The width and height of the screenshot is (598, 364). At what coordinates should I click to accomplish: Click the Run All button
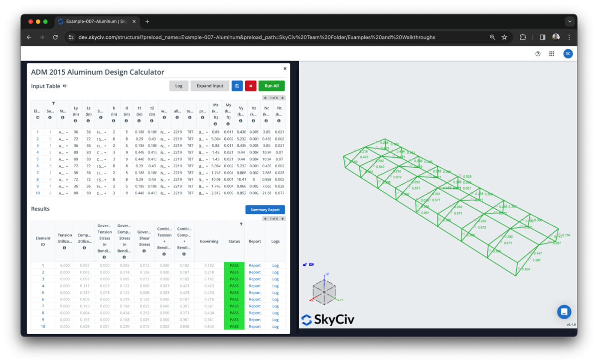(271, 86)
